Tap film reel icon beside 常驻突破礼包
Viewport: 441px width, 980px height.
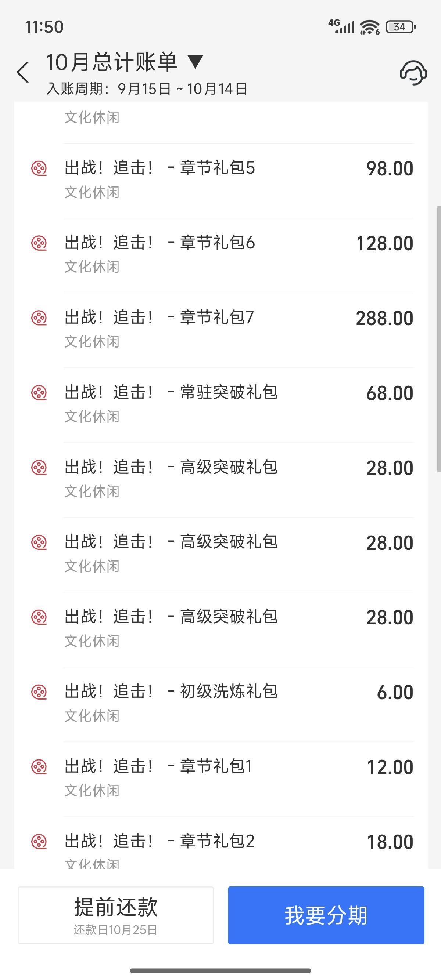point(39,393)
